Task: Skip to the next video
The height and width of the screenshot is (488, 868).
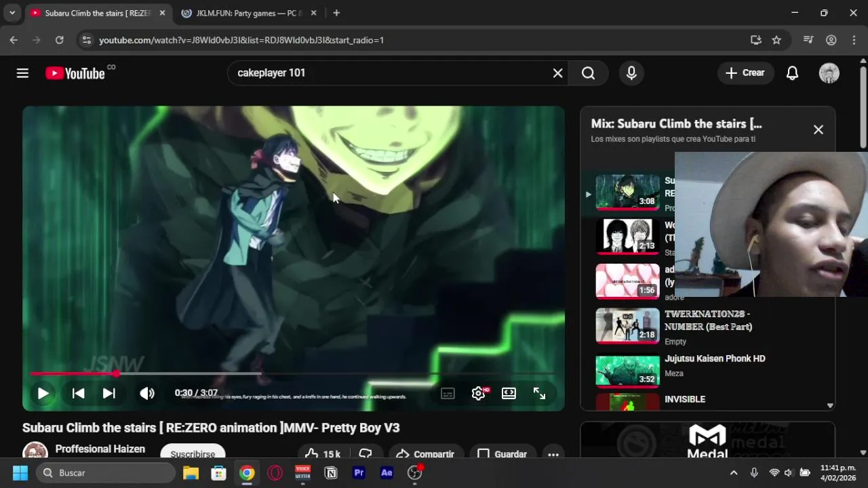Action: pos(108,393)
